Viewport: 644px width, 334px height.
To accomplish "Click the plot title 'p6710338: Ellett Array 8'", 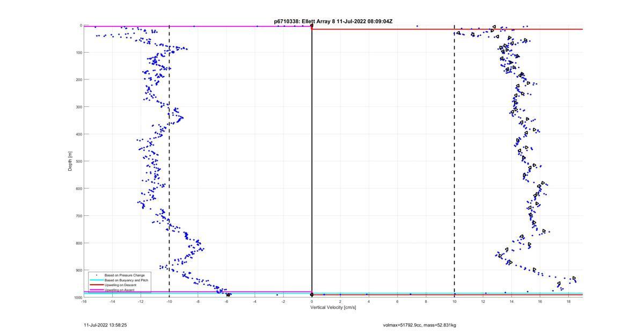I will tap(305, 21).
